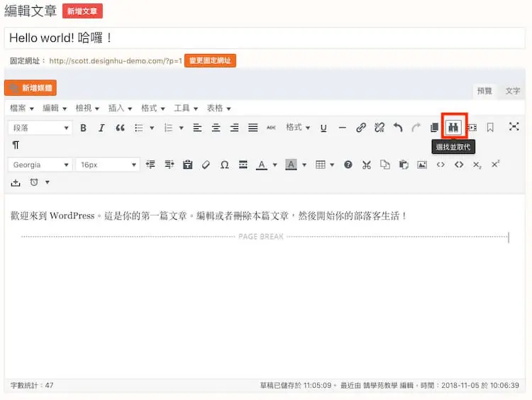
Task: Click the insert link icon
Action: (x=361, y=128)
